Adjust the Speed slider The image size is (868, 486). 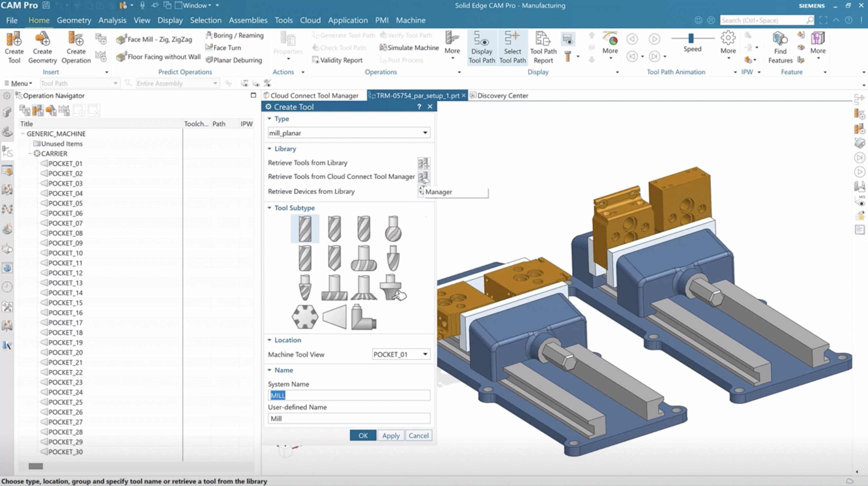691,38
